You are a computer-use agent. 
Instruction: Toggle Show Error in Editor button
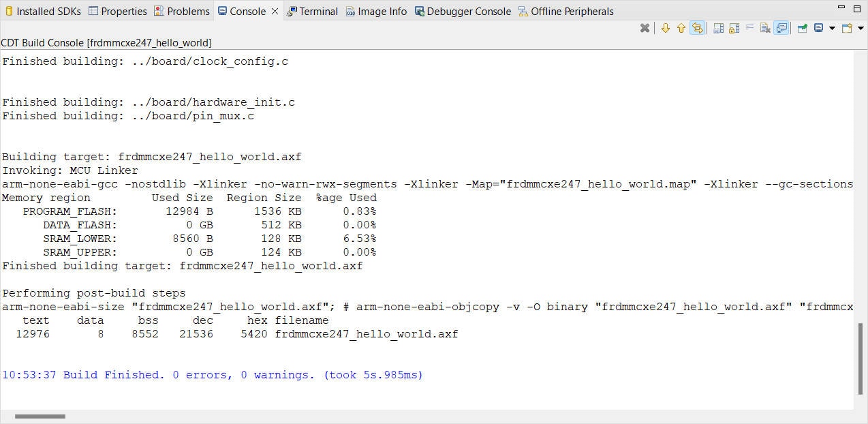[x=697, y=29]
